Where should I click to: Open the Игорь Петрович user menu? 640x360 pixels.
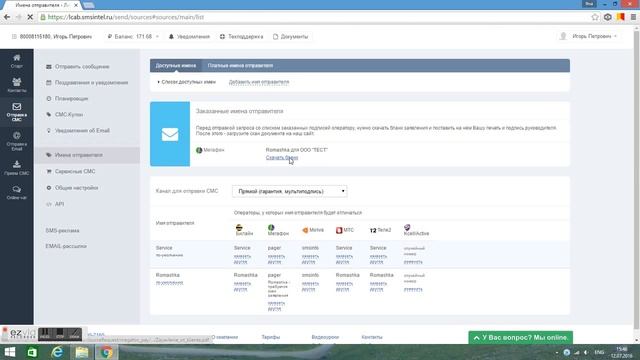tap(588, 36)
